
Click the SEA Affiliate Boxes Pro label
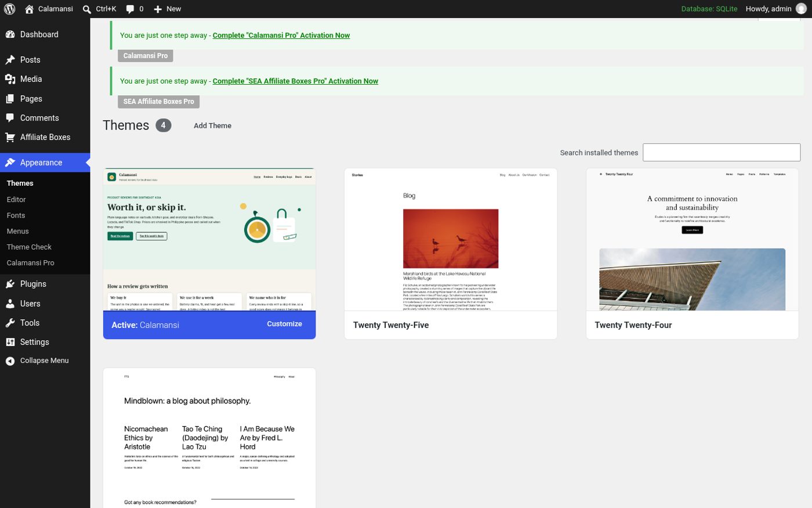tap(159, 102)
